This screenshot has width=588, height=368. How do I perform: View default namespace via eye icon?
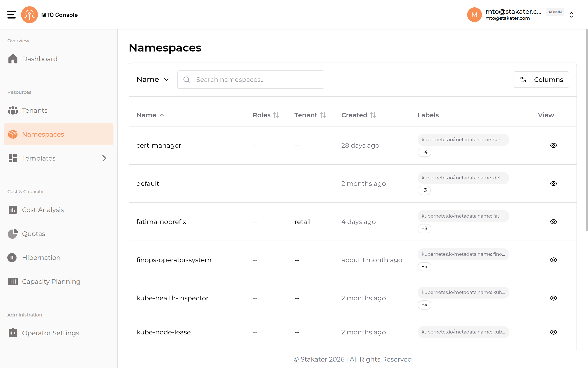pyautogui.click(x=554, y=184)
